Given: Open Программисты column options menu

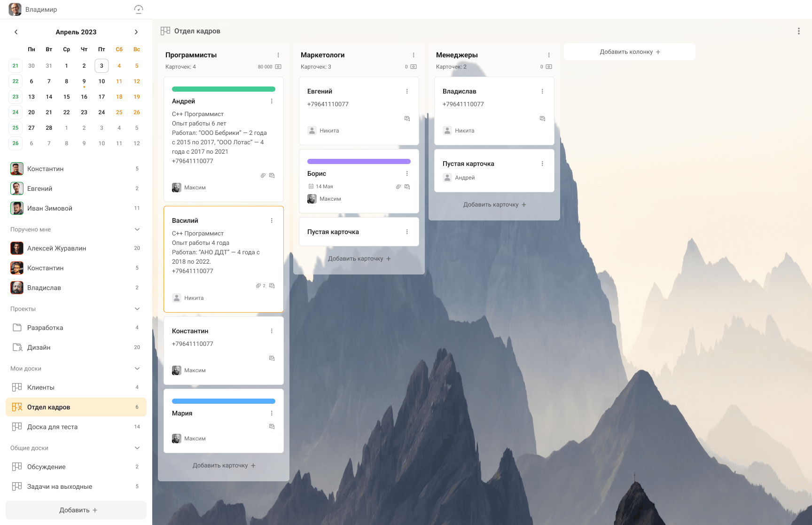Looking at the screenshot, I should pos(278,55).
